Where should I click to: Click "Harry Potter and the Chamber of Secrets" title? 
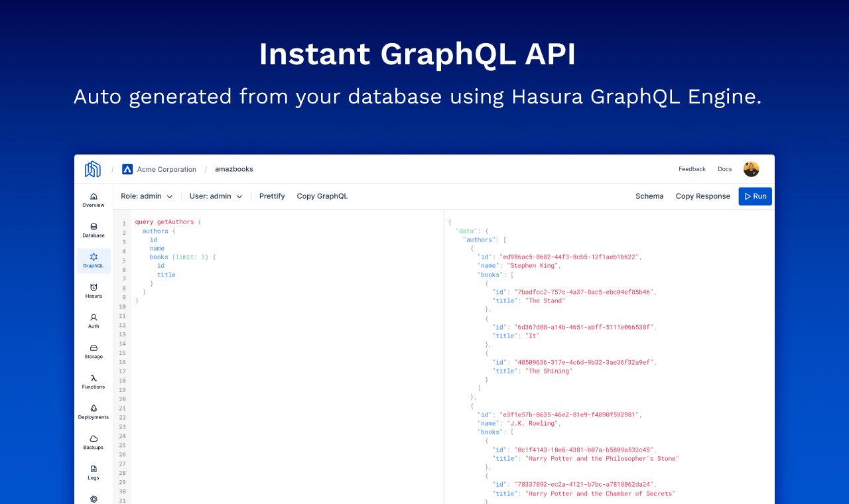(600, 494)
